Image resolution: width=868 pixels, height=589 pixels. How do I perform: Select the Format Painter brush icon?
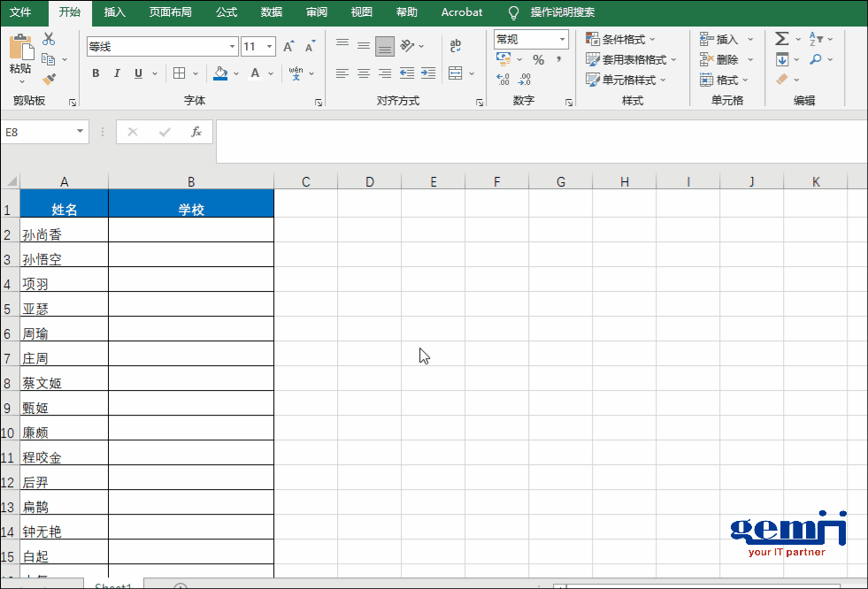49,79
